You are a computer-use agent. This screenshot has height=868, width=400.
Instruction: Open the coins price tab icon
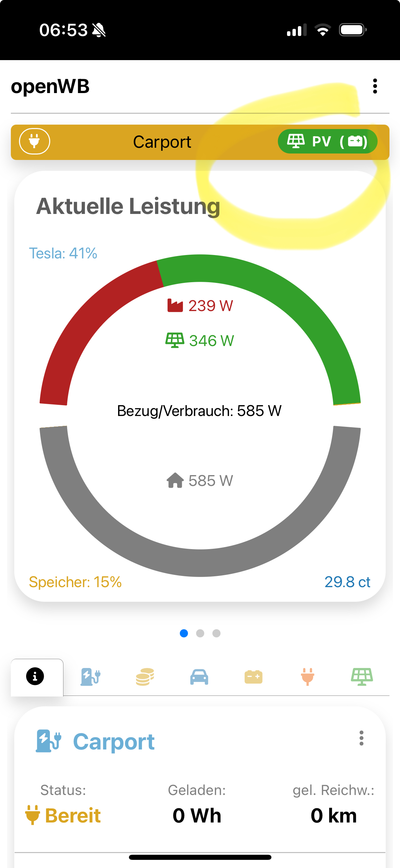click(x=145, y=677)
